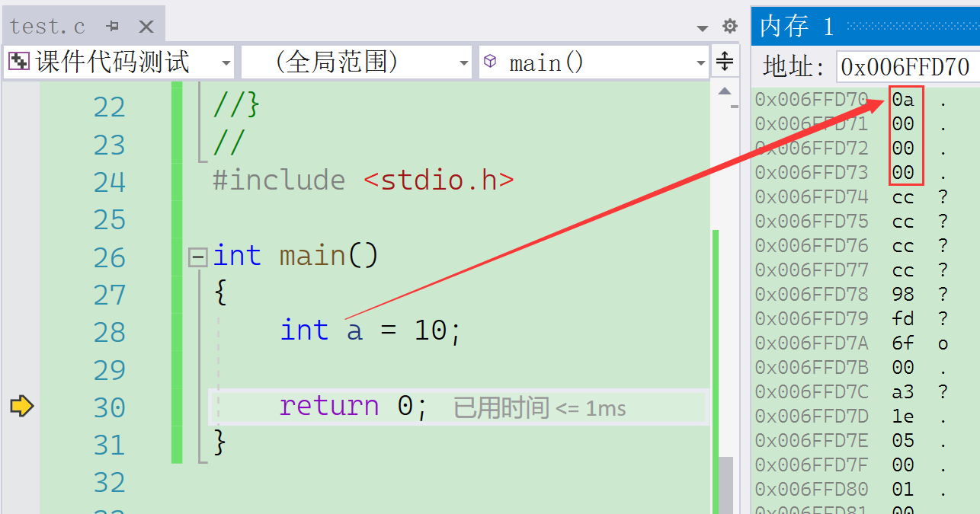
Task: Click line number 26 in the margin
Action: [x=109, y=257]
